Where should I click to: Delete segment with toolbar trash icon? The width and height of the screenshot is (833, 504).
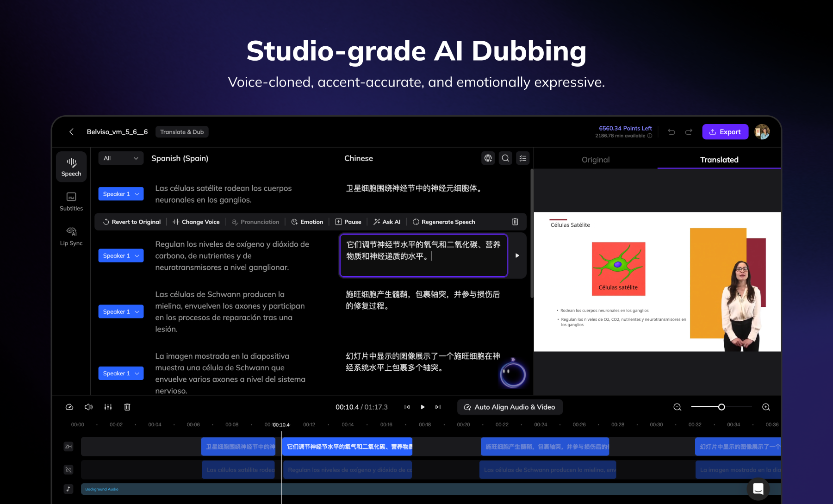515,222
